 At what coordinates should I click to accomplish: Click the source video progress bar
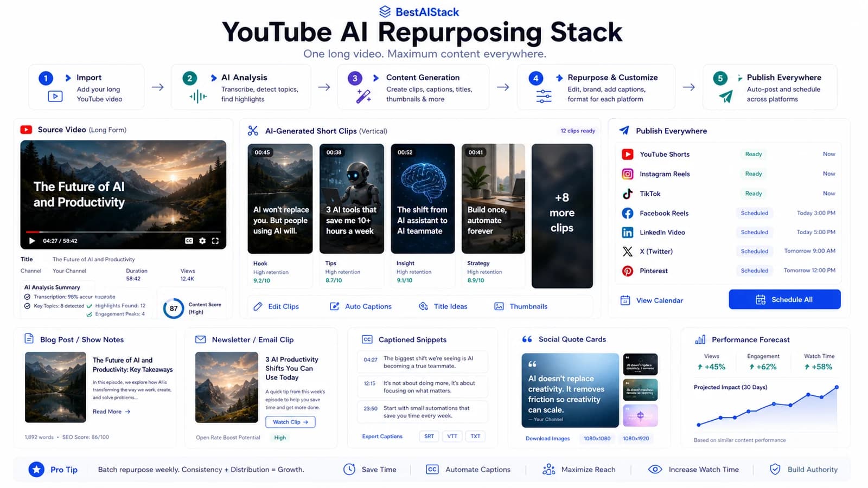(x=123, y=232)
